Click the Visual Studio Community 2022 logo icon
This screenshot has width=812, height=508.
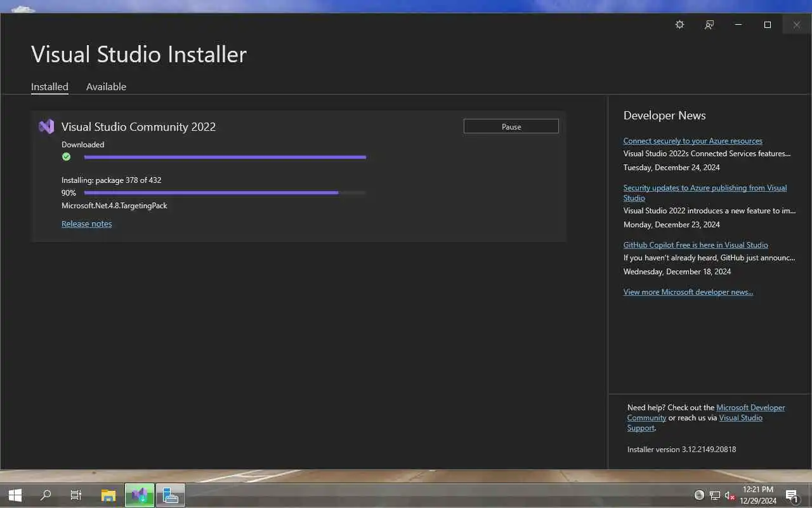tap(46, 126)
